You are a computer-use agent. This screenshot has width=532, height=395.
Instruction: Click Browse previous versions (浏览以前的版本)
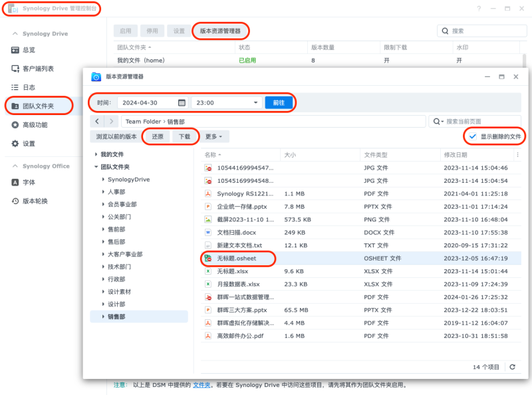coord(116,136)
